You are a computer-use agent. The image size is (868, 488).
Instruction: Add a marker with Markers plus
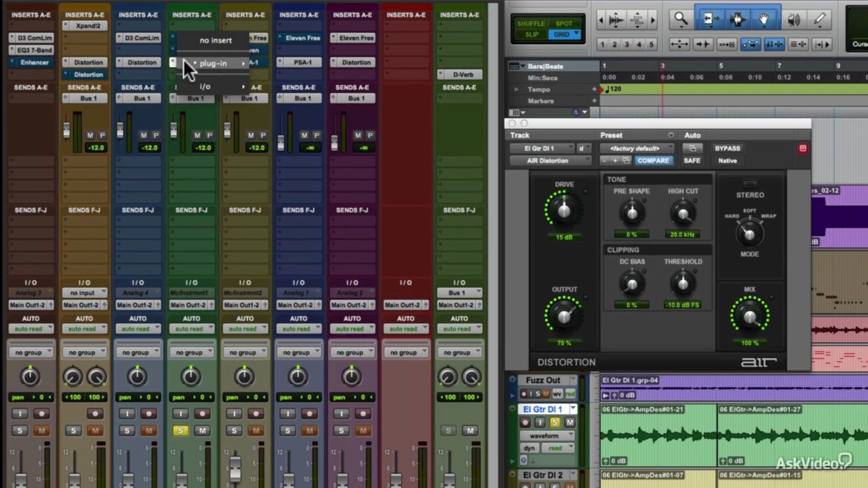tap(594, 101)
